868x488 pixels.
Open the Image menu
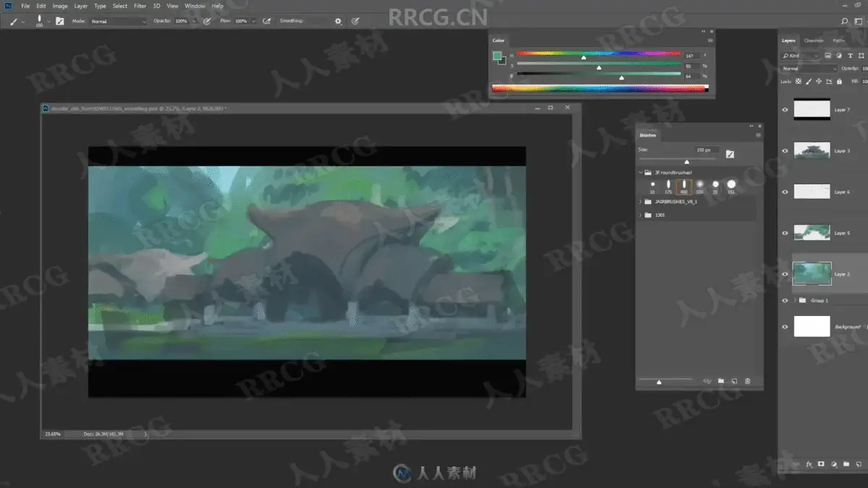(60, 6)
